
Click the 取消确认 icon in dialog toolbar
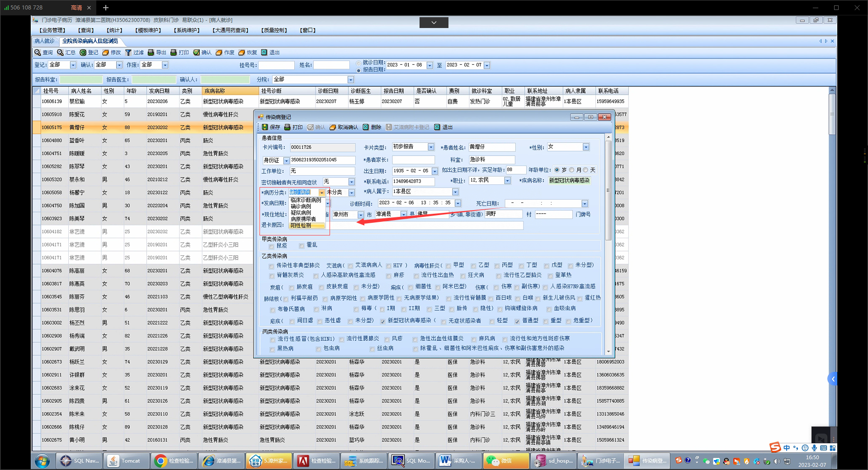pyautogui.click(x=333, y=127)
